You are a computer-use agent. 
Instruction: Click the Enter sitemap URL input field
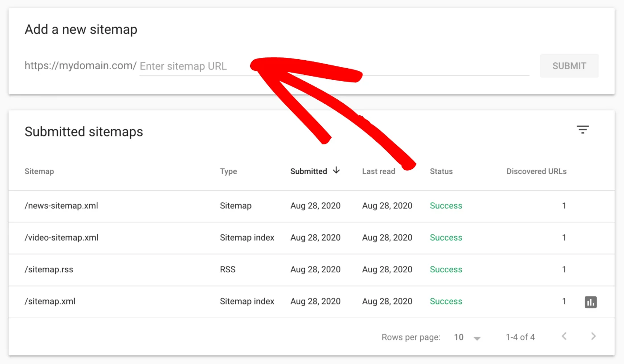tap(201, 66)
